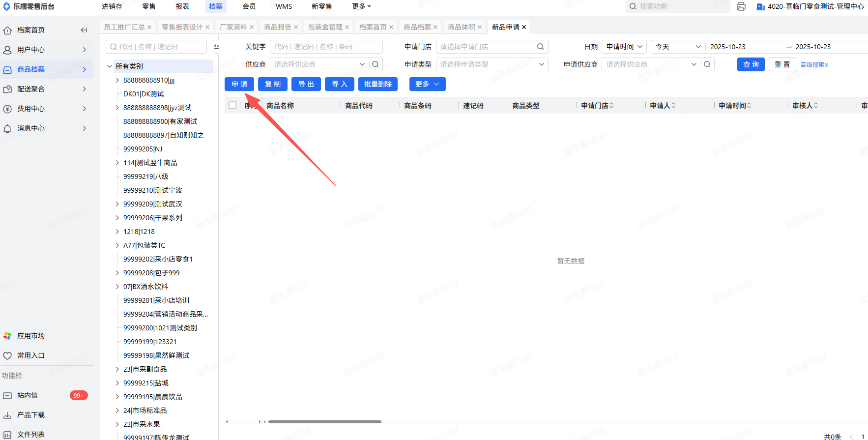Click the printer icon in top bar
Viewport: 868px width, 440px height.
[741, 6]
